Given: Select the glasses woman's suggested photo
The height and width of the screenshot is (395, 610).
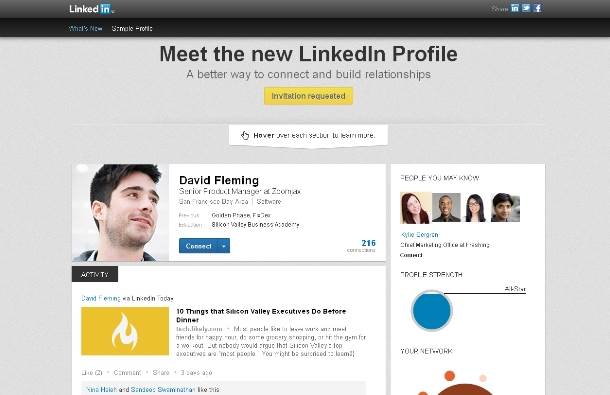Looking at the screenshot, I should click(x=475, y=207).
